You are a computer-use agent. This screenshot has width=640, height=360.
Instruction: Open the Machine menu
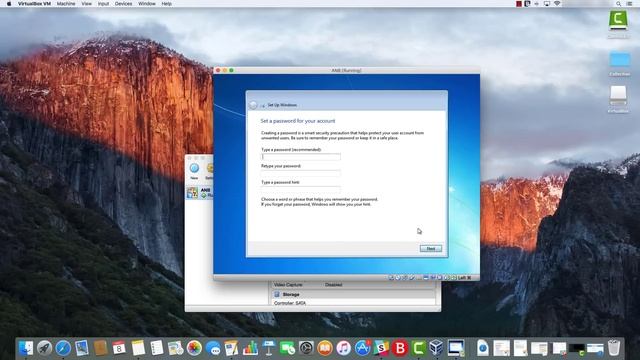point(66,4)
